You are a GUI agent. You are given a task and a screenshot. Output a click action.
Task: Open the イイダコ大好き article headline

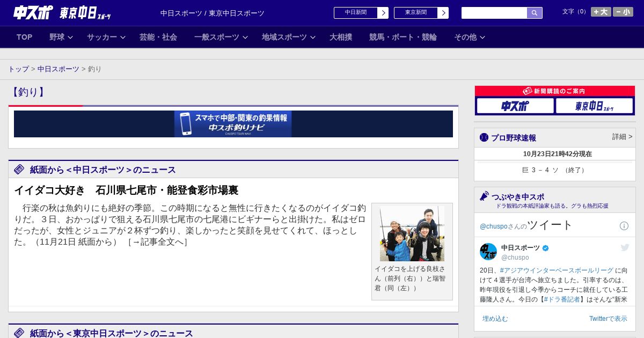126,190
